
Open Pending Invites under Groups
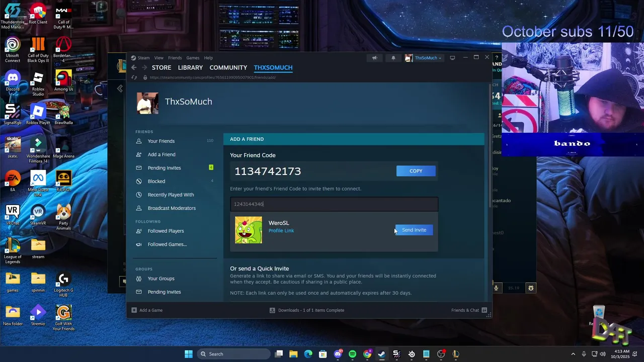tap(164, 292)
